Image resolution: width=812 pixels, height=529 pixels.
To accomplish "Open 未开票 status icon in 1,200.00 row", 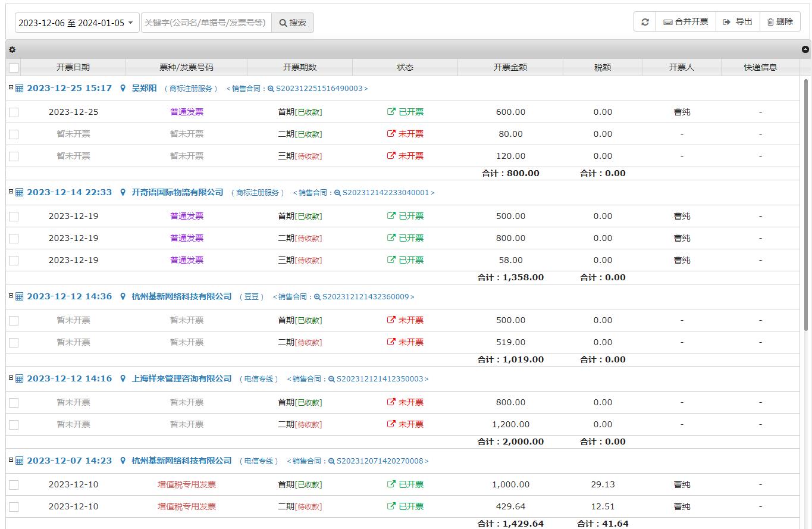I will click(391, 424).
